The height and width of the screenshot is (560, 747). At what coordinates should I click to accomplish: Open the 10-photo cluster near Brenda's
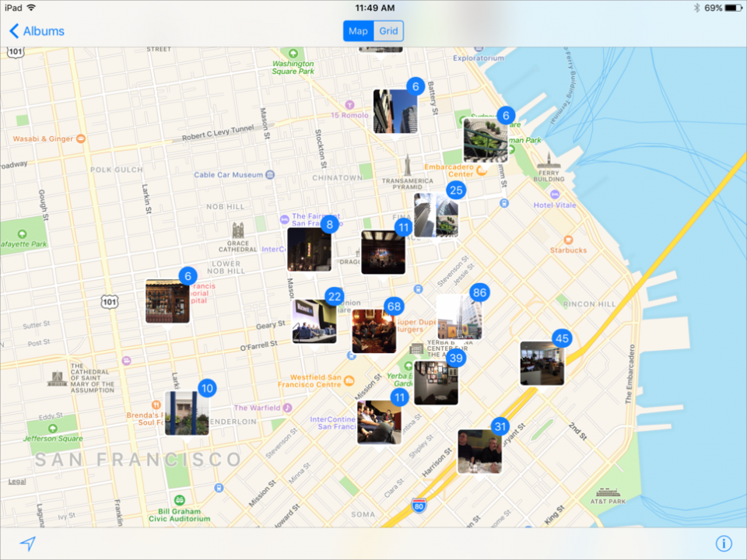point(187,413)
